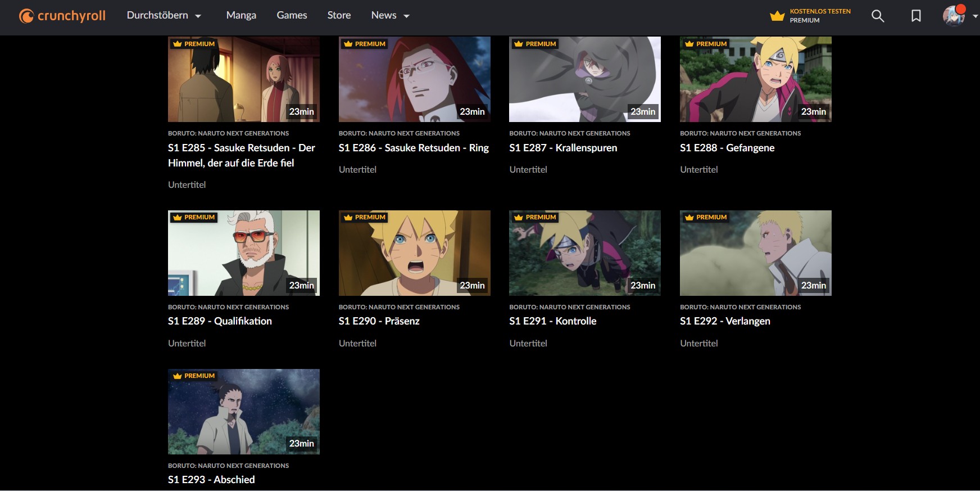Open the user profile avatar
The image size is (980, 491).
[x=954, y=16]
